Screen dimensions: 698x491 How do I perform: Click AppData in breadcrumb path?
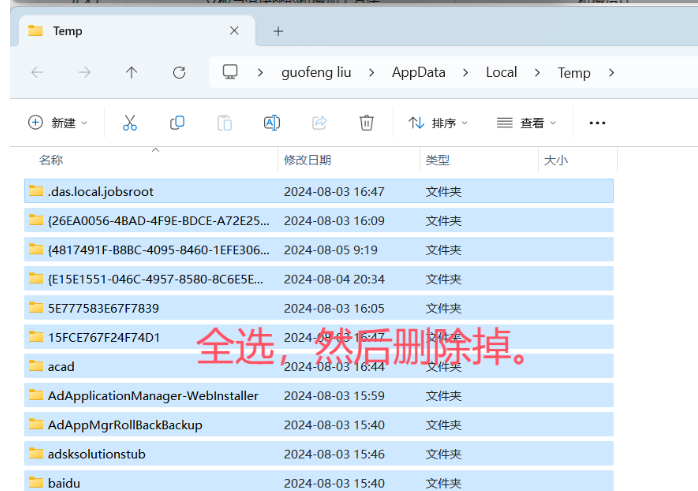tap(418, 73)
